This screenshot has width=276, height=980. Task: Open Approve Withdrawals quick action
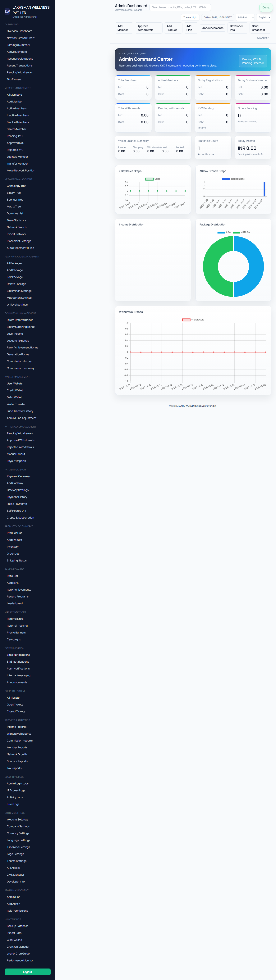(148, 28)
